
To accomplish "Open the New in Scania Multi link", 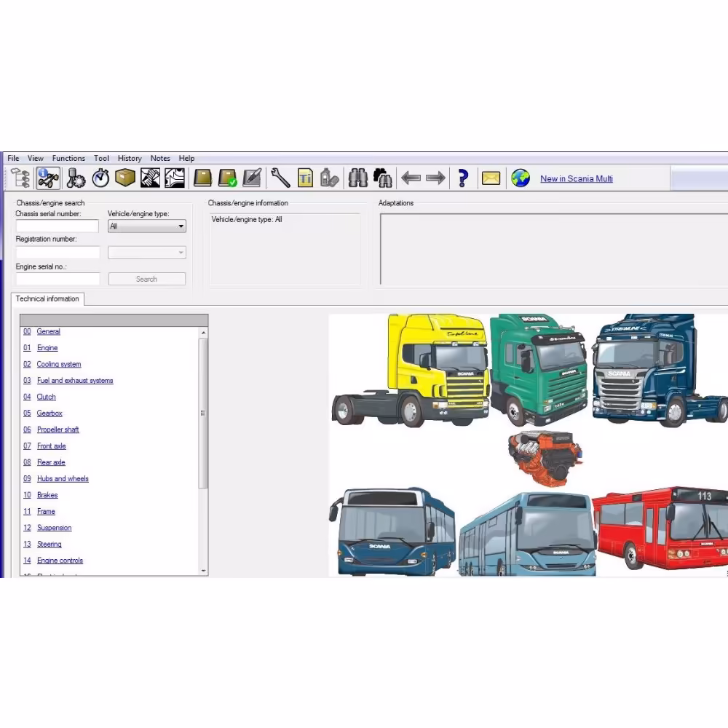I will [576, 179].
